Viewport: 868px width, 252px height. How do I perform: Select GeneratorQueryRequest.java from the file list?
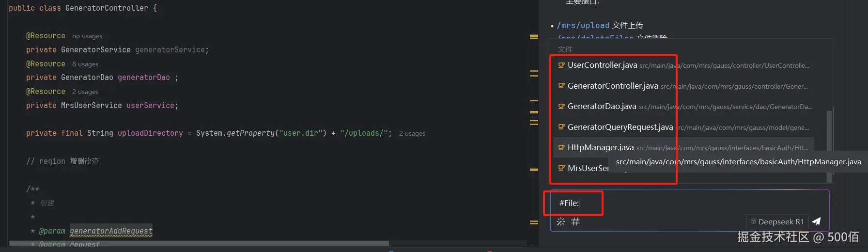(x=684, y=127)
